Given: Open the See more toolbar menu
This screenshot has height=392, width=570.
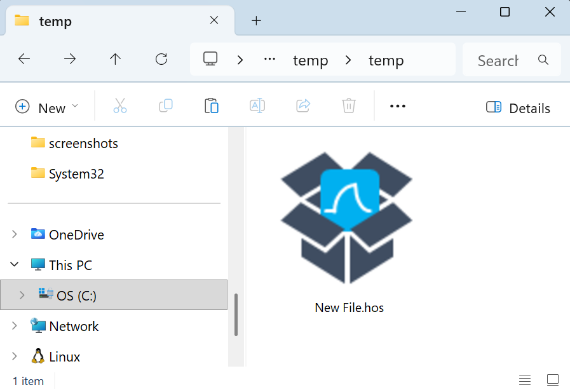Looking at the screenshot, I should point(398,106).
